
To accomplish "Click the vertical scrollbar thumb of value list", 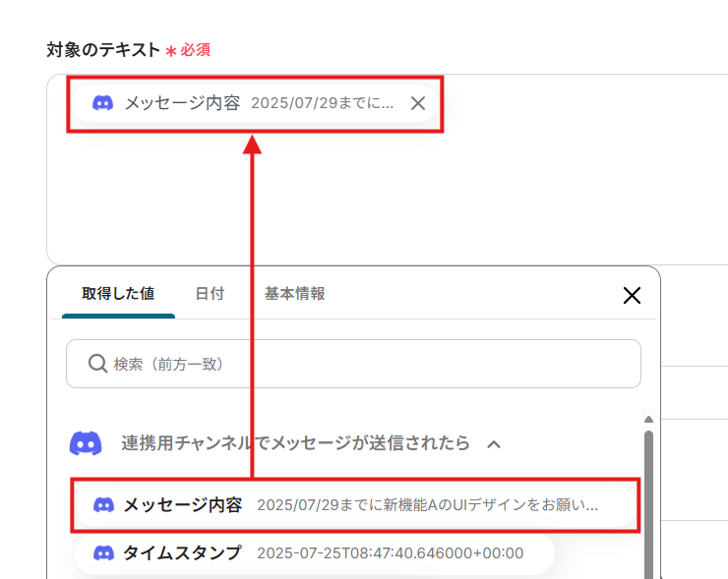I will click(x=648, y=504).
